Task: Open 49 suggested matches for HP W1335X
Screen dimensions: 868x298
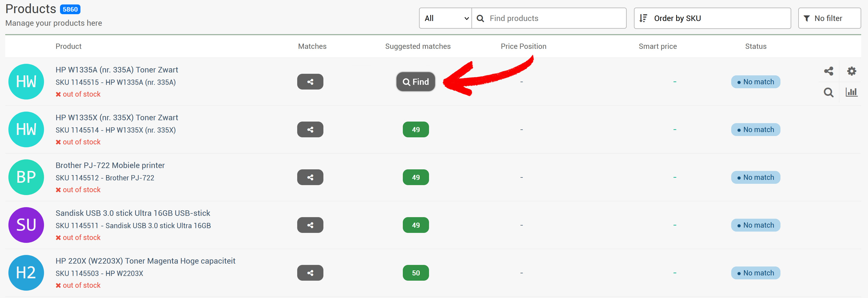Action: (x=415, y=130)
